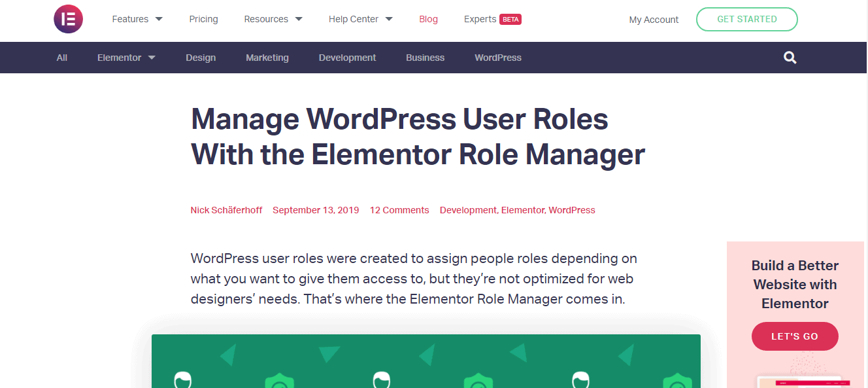Image resolution: width=868 pixels, height=388 pixels.
Task: Click the green featured article image
Action: [x=426, y=361]
